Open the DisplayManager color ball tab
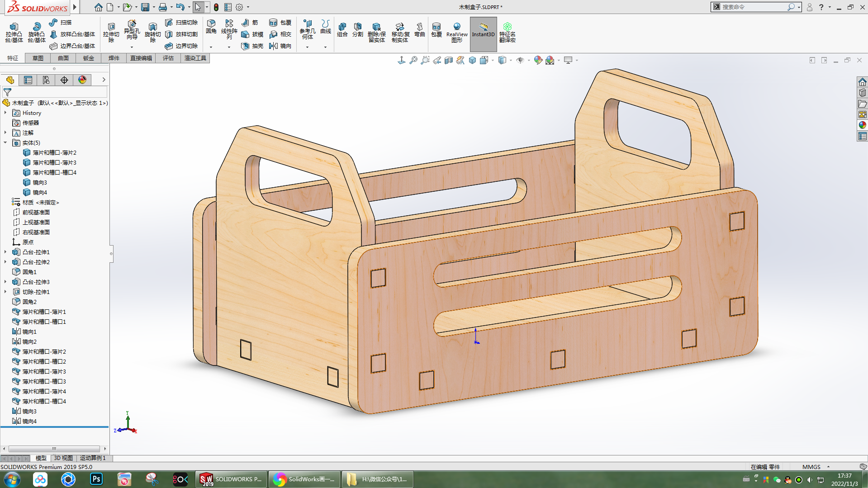868x488 pixels. (x=82, y=80)
